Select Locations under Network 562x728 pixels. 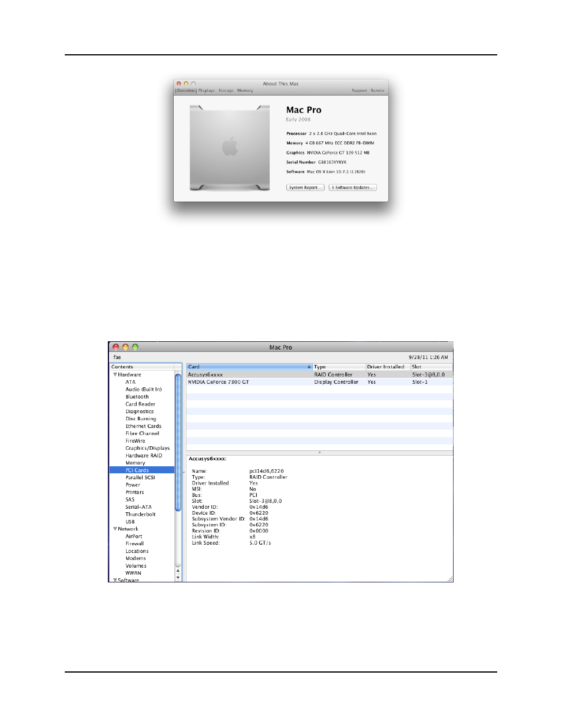point(137,551)
